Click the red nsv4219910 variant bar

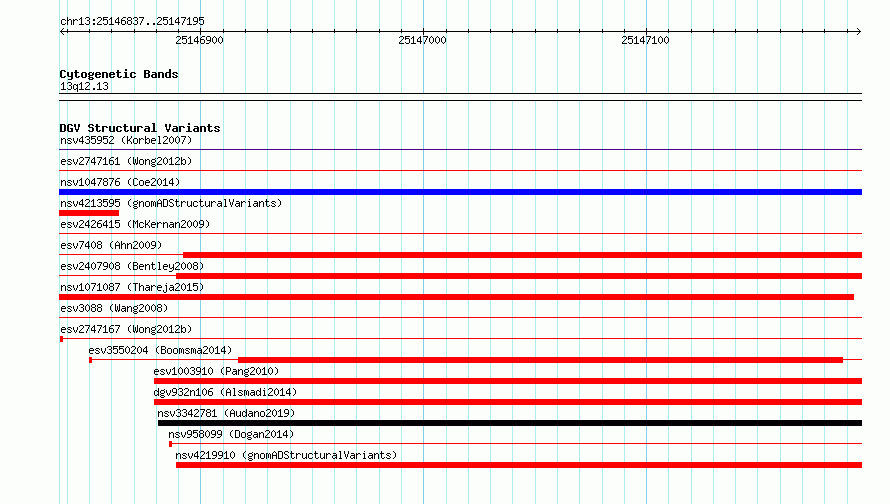tap(519, 465)
